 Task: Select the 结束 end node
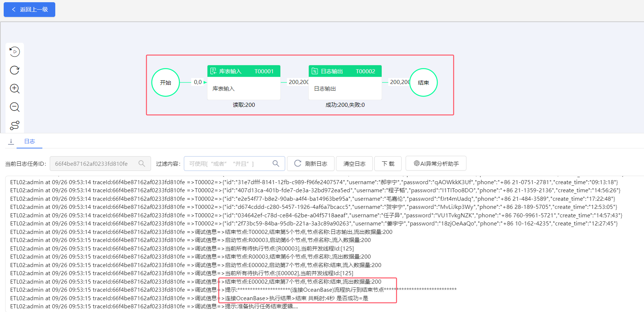(423, 83)
